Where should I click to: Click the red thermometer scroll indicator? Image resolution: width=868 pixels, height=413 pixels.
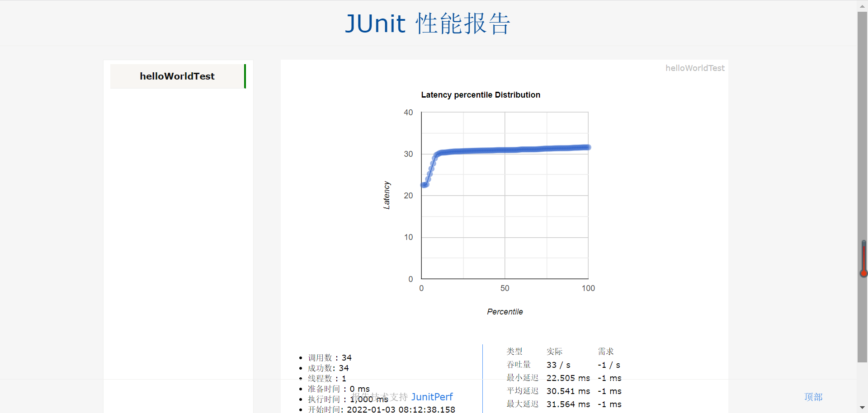pyautogui.click(x=863, y=258)
